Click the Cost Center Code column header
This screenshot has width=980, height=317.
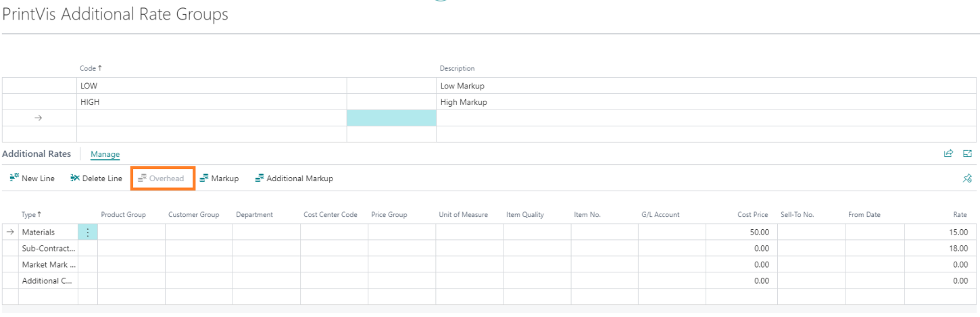tap(330, 215)
